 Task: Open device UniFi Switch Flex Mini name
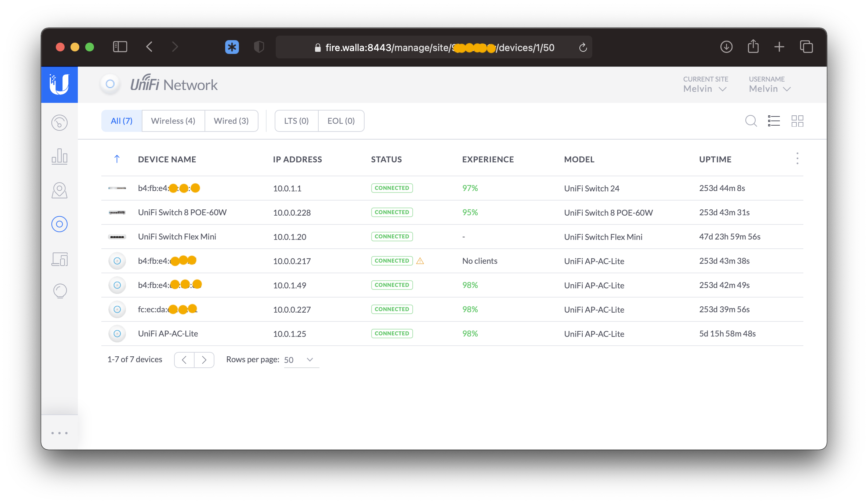(x=177, y=237)
